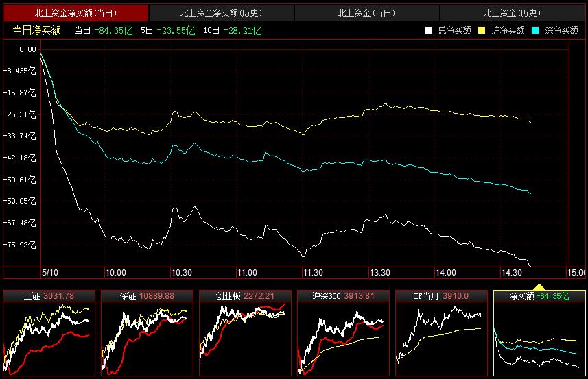Toggle the yellow 沪净买额 legend box
Viewport: 588px width, 379px height.
tap(482, 30)
